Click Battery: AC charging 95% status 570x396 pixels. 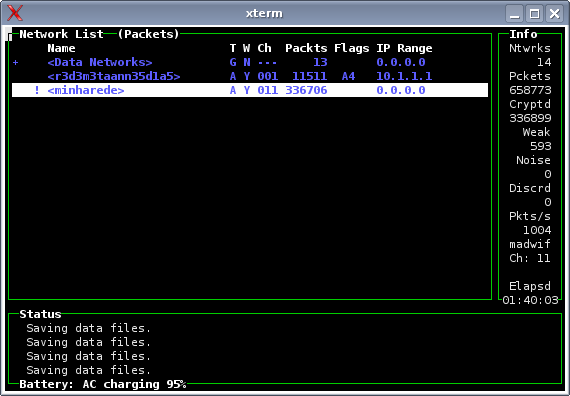coord(103,384)
